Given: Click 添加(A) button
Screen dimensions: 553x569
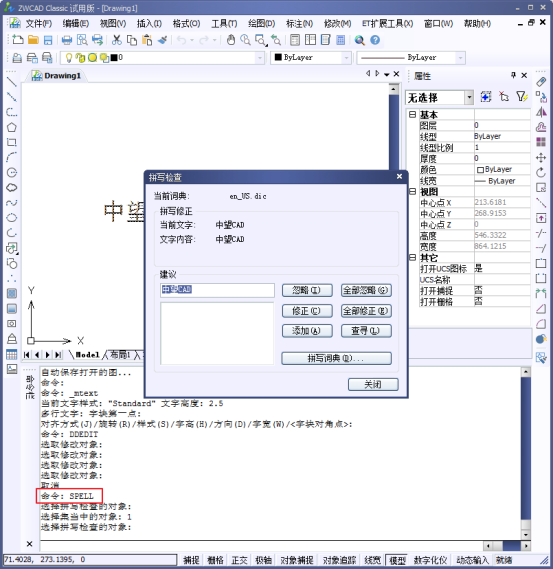Looking at the screenshot, I should 307,331.
